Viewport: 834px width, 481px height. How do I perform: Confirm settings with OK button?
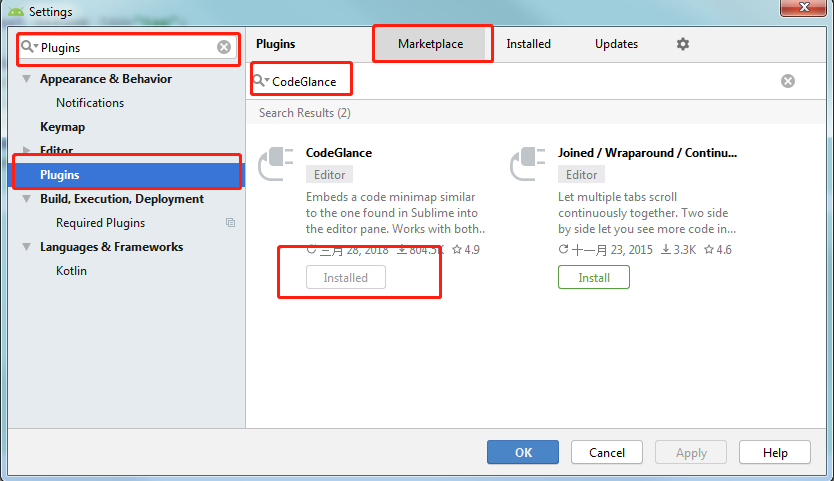pos(523,452)
